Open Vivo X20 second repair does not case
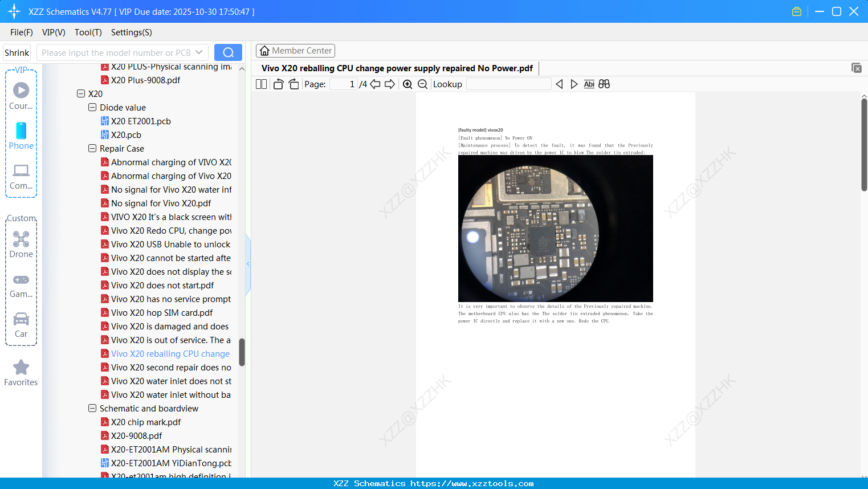The height and width of the screenshot is (489, 868). tap(171, 367)
